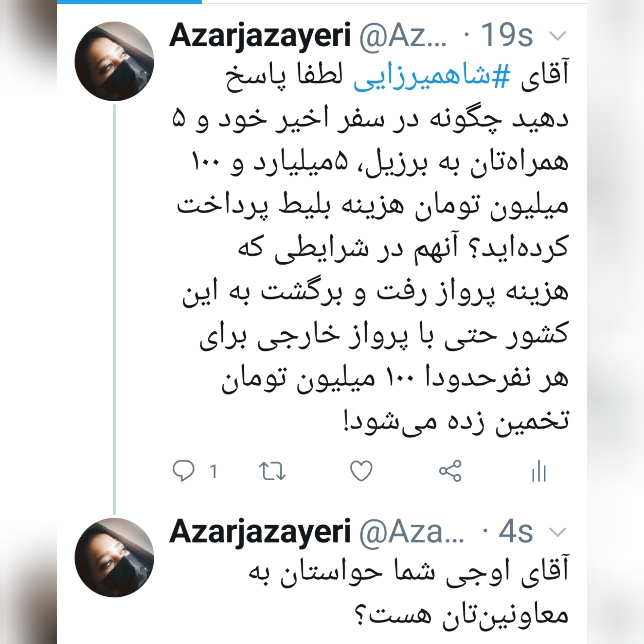Image resolution: width=644 pixels, height=644 pixels.
Task: Open profile picture of first tweet
Action: [x=114, y=61]
